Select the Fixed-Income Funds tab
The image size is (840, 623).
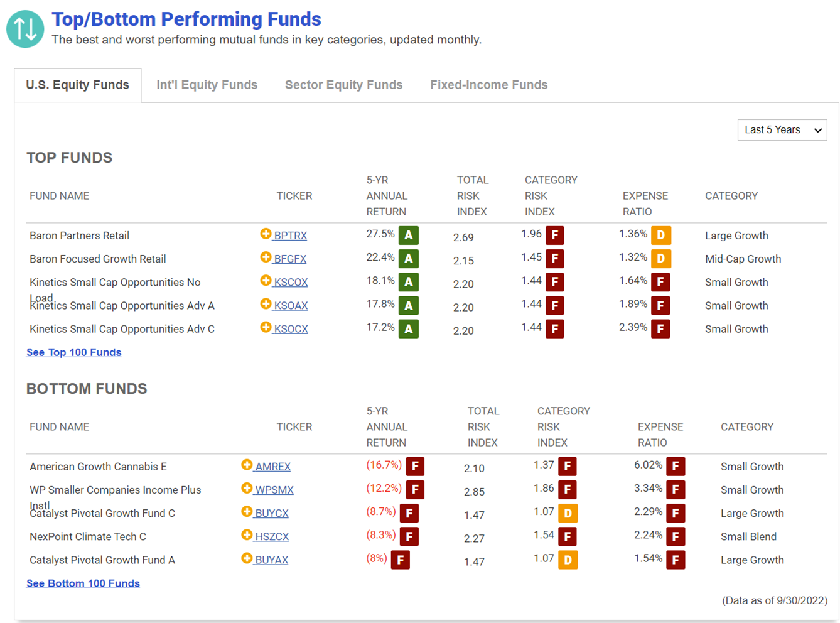tap(488, 85)
